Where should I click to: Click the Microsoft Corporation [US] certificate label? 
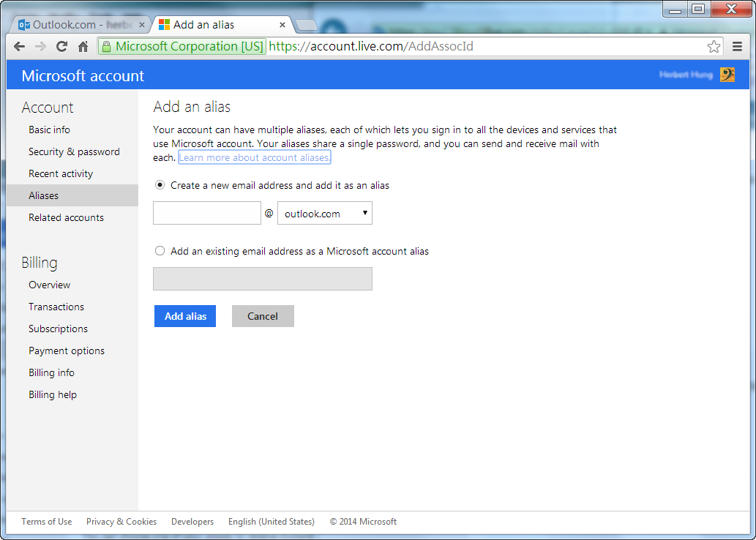[190, 47]
